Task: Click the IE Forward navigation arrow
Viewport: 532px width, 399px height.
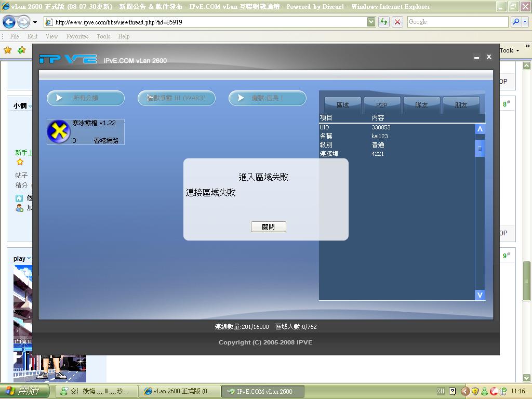Action: pos(23,22)
